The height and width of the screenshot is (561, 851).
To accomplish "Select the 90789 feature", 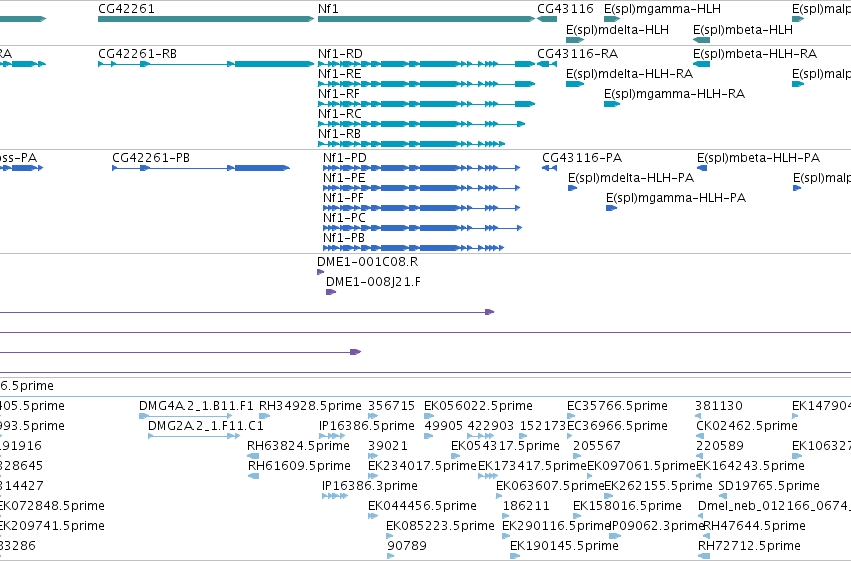I will [x=391, y=557].
